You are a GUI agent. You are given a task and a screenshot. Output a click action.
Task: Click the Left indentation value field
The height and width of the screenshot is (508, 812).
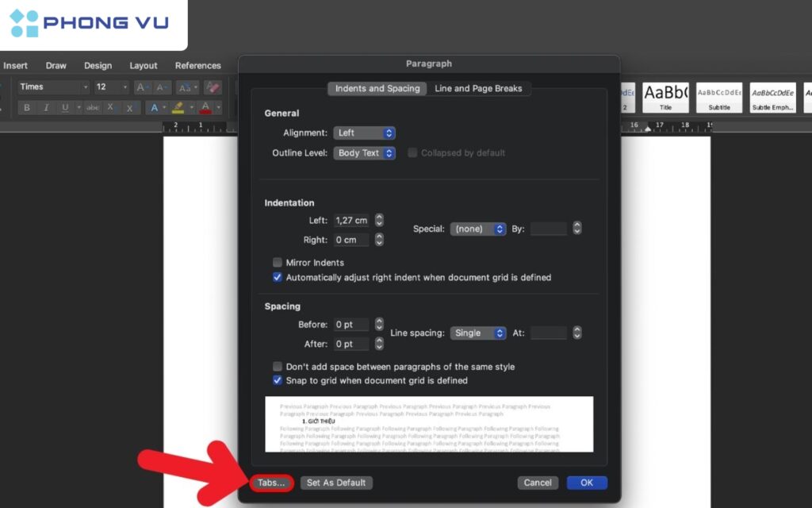coord(350,220)
